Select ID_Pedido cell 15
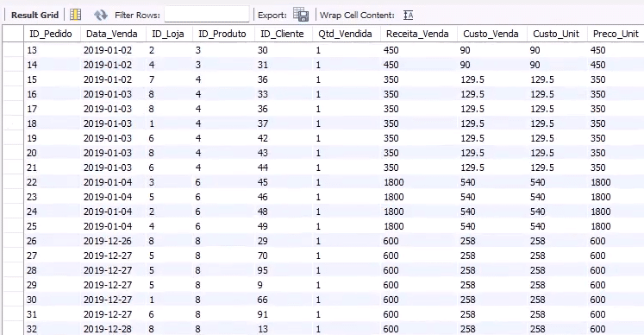The width and height of the screenshot is (644, 335). point(32,79)
